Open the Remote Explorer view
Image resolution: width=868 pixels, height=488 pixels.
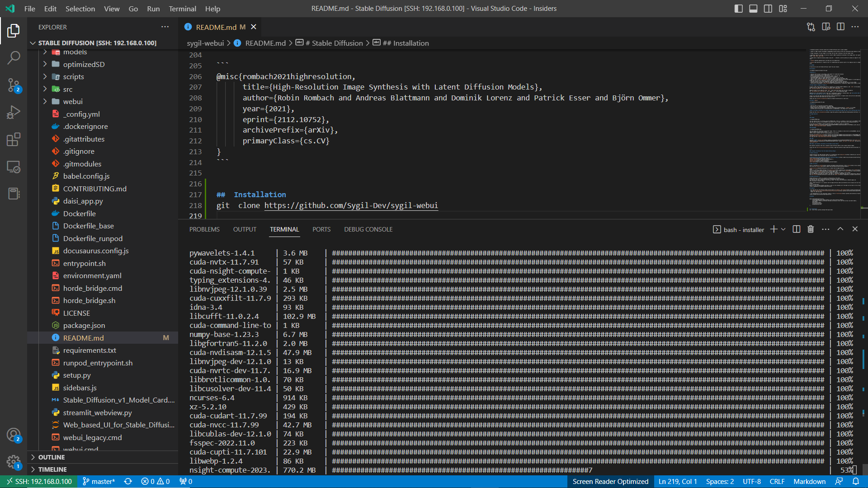14,166
